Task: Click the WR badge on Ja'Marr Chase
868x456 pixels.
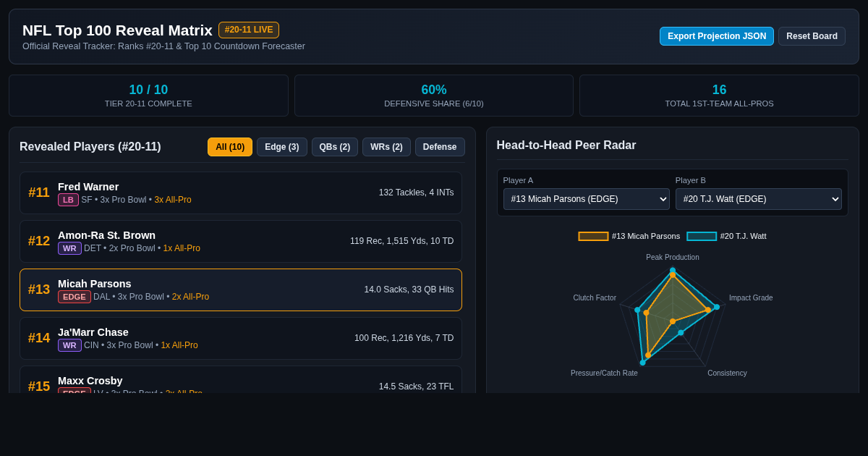Action: click(69, 345)
